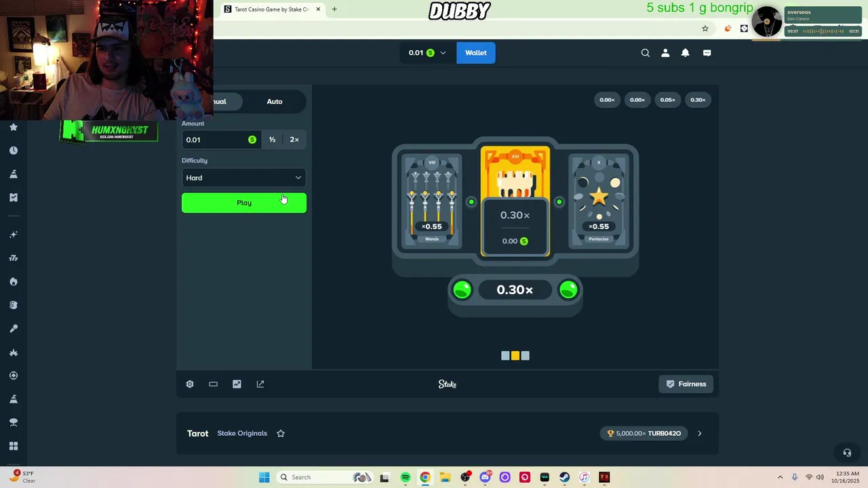Open the sidebar microphone game shows icon
This screenshot has height=488, width=868.
tap(14, 329)
